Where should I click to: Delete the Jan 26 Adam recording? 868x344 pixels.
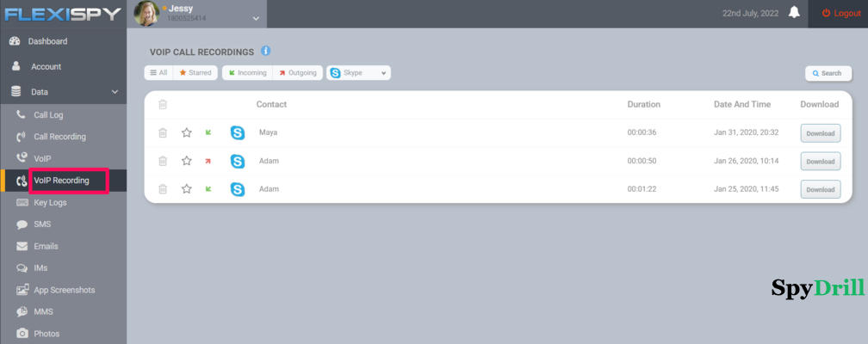click(163, 161)
